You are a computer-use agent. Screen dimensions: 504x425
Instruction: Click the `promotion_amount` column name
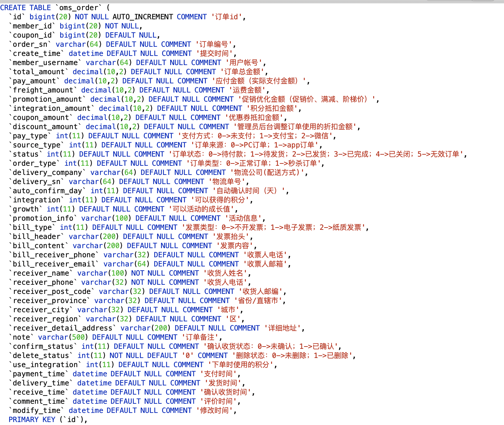click(47, 99)
